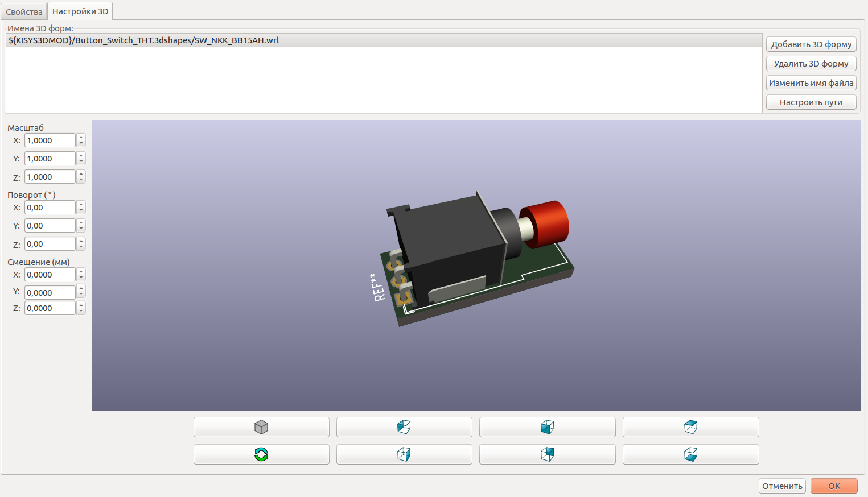Switch preview to back view cube
This screenshot has height=497, width=868.
[547, 454]
